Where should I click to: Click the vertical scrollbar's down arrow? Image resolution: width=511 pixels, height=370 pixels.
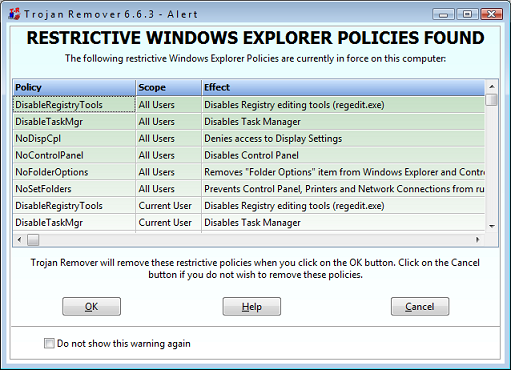(492, 226)
